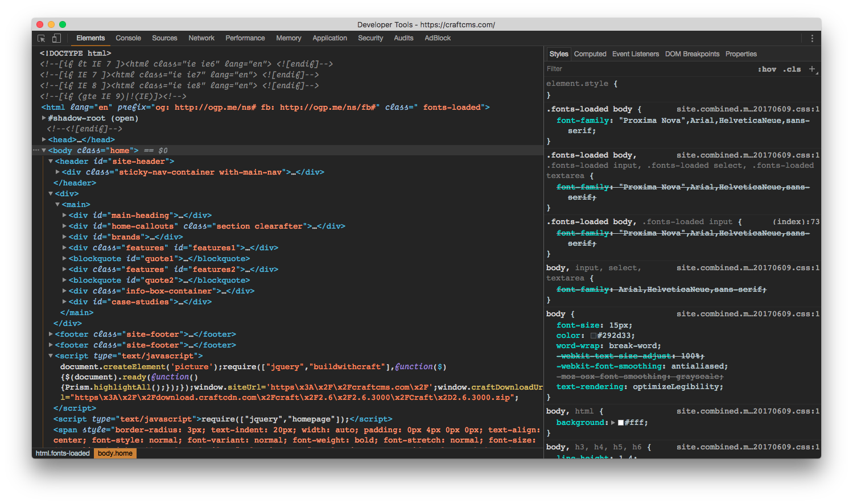Toggle the .hov element state button
Viewport: 853px width, 504px height.
(x=767, y=69)
